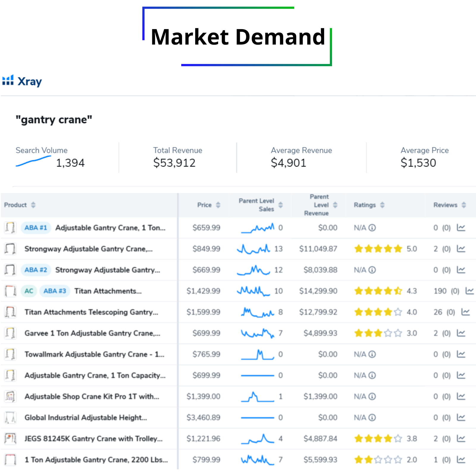Sort by Price column arrows
Viewport: 476px width, 476px height.
point(218,205)
